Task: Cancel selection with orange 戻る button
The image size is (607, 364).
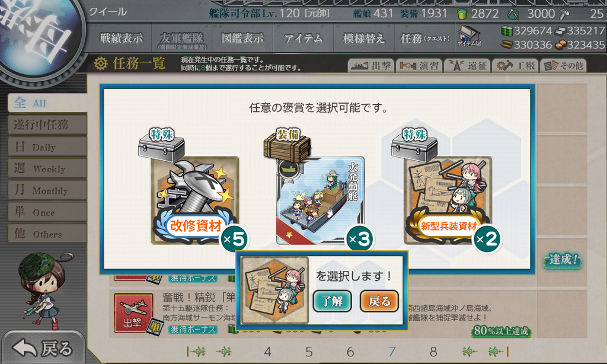Action: pyautogui.click(x=379, y=301)
